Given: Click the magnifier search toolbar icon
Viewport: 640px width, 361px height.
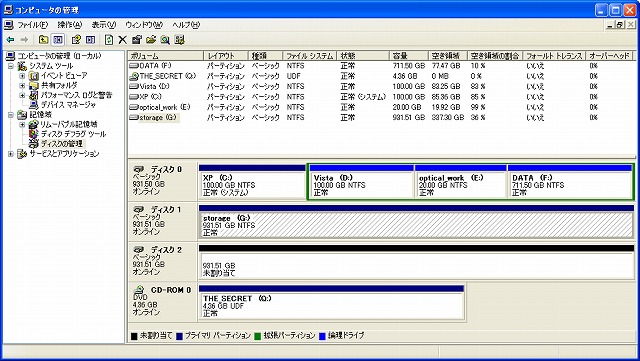Looking at the screenshot, I should click(x=165, y=40).
